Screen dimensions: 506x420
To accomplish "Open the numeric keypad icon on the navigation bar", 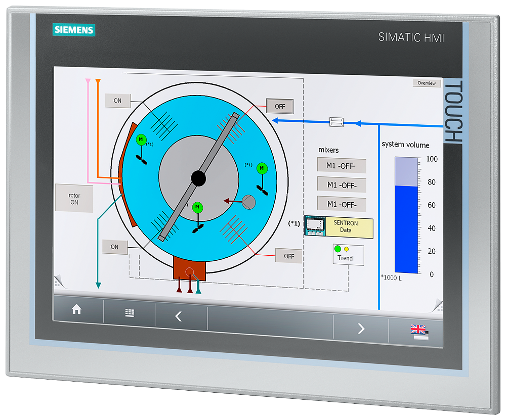I will point(129,313).
